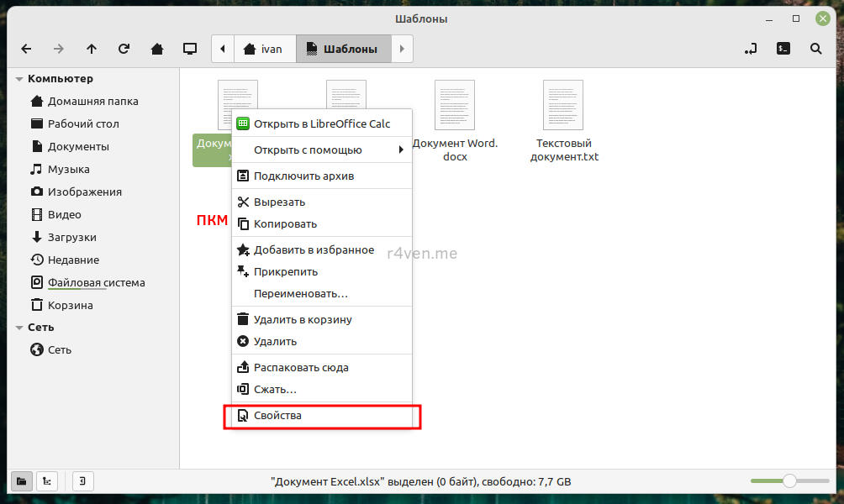The width and height of the screenshot is (844, 504).
Task: Open the home folder toolbar icon
Action: [x=157, y=49]
